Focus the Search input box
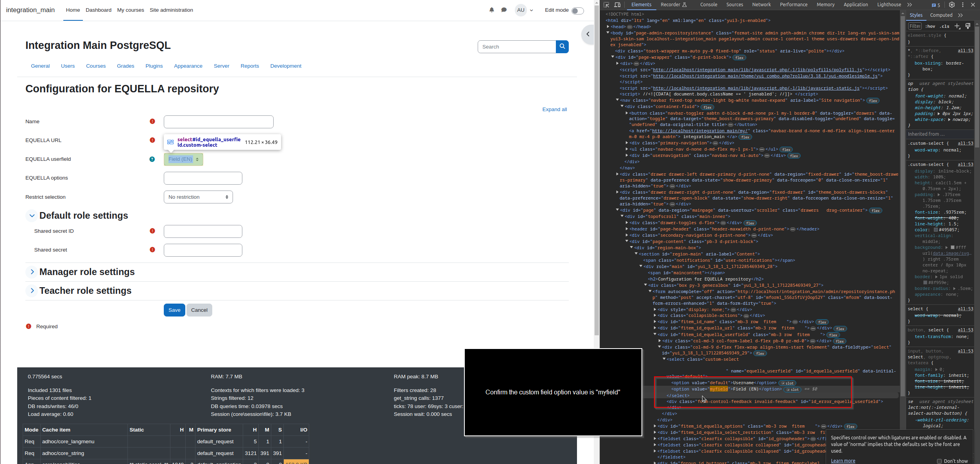Viewport: 980px width, 464px height. point(517,47)
